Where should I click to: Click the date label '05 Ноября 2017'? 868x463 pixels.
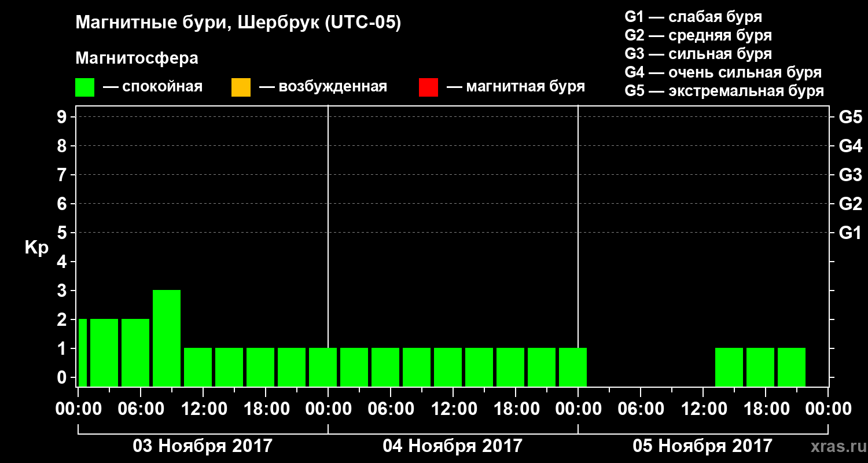pyautogui.click(x=703, y=446)
